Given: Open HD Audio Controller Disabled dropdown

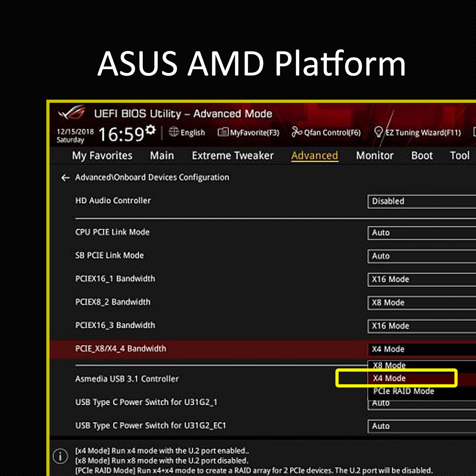Looking at the screenshot, I should (x=422, y=202).
